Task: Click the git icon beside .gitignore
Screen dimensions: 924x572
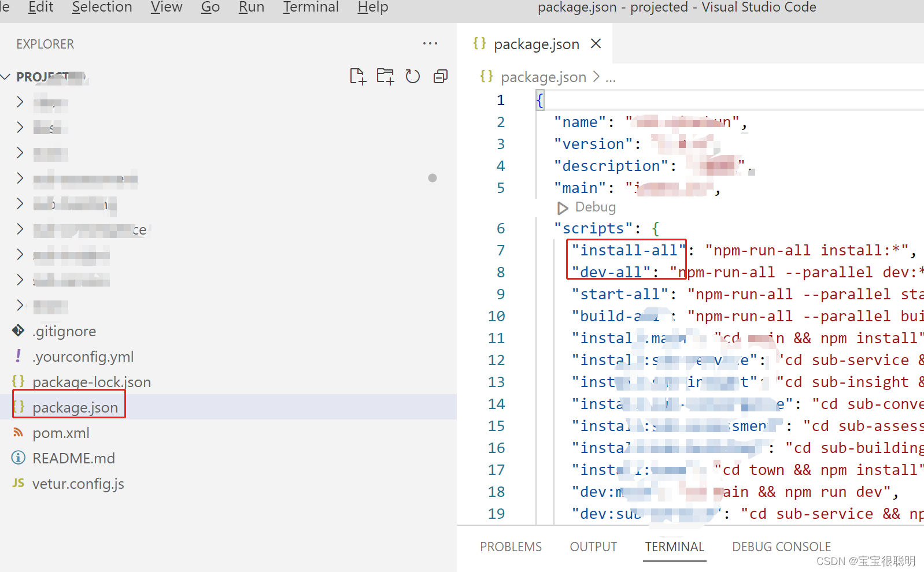Action: pyautogui.click(x=19, y=330)
